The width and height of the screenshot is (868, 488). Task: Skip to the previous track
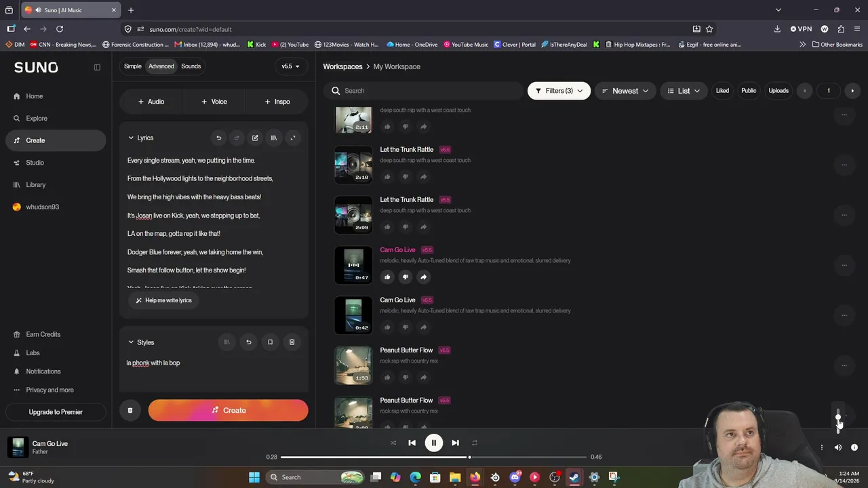pyautogui.click(x=412, y=443)
